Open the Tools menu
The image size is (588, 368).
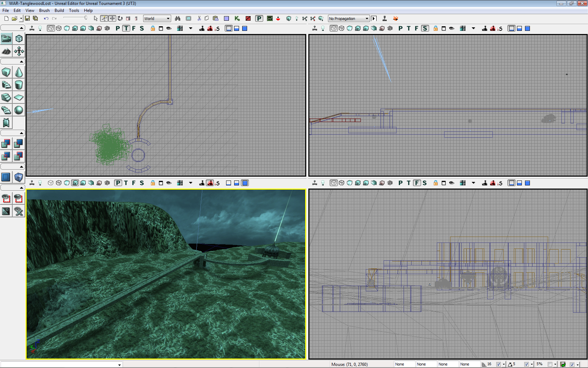click(74, 11)
